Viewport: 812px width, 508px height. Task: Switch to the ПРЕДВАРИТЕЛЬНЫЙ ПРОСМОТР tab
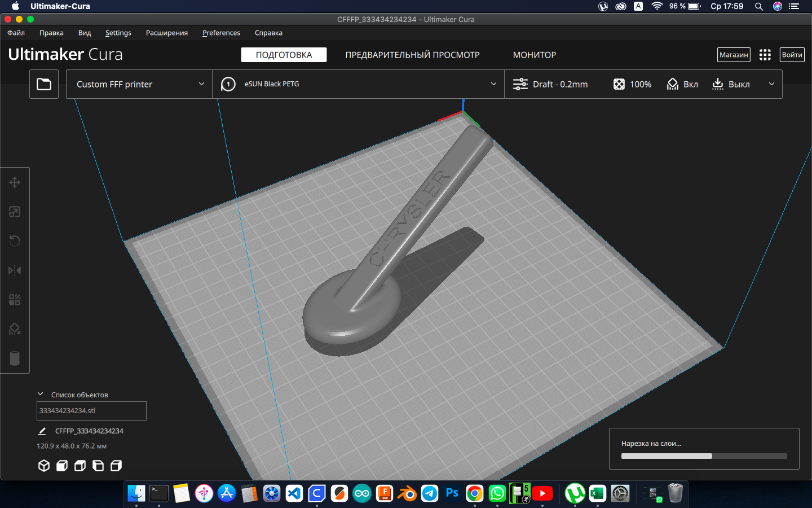click(412, 55)
